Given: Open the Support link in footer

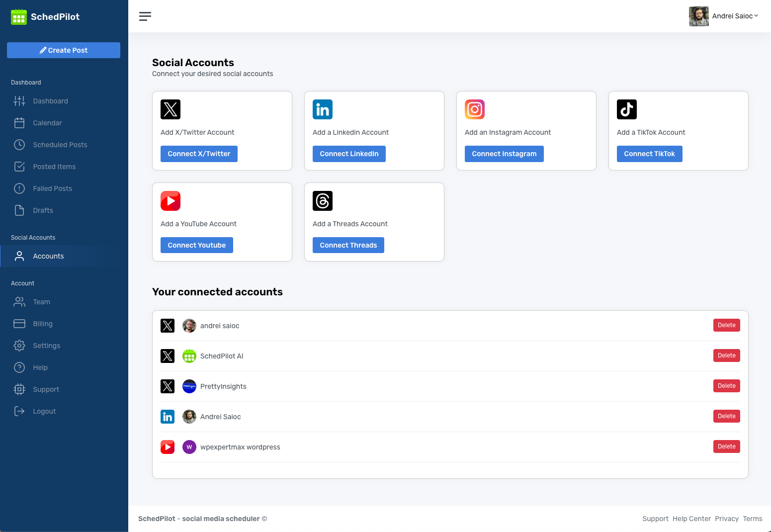Looking at the screenshot, I should click(x=655, y=519).
